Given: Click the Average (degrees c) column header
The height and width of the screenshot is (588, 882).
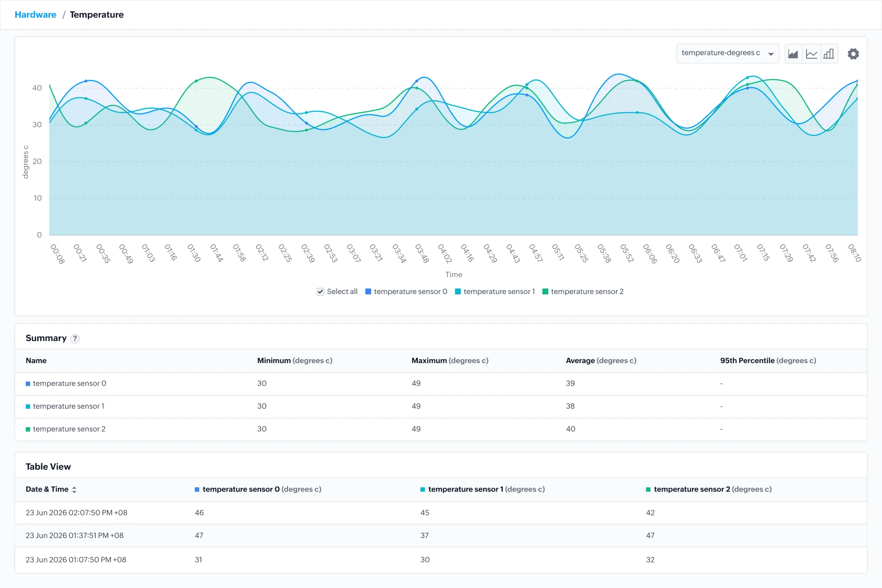Looking at the screenshot, I should [601, 361].
